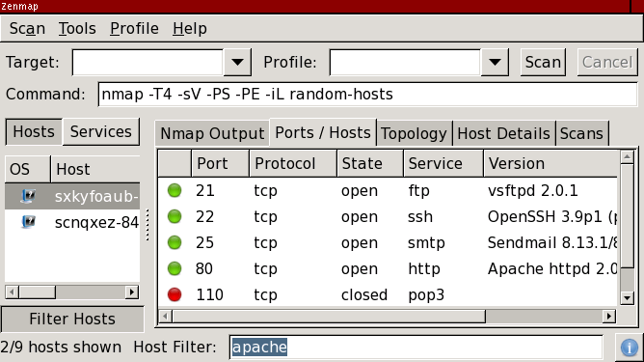This screenshot has width=644, height=362.
Task: Select host sxkyfoaub- in host list
Action: 72,196
